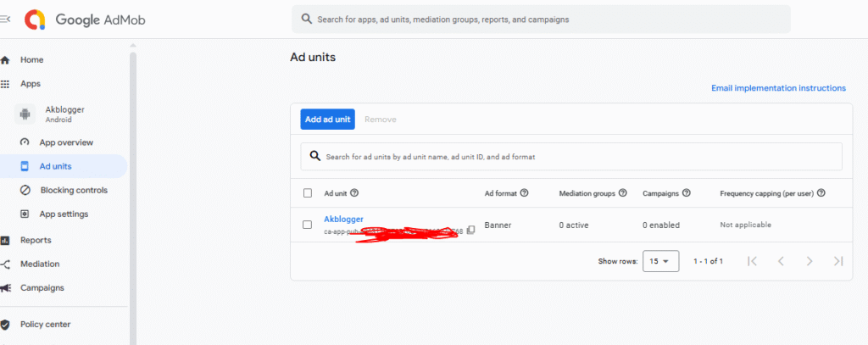The height and width of the screenshot is (345, 868).
Task: Open Apps in the sidebar
Action: pyautogui.click(x=31, y=84)
